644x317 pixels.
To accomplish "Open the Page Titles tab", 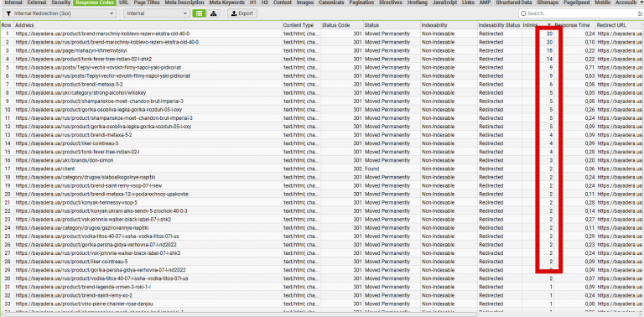I will point(147,3).
